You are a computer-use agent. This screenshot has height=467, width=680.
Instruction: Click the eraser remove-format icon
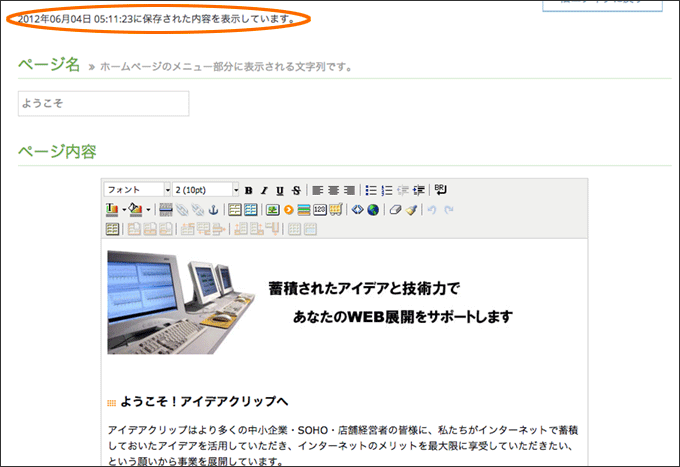click(395, 210)
